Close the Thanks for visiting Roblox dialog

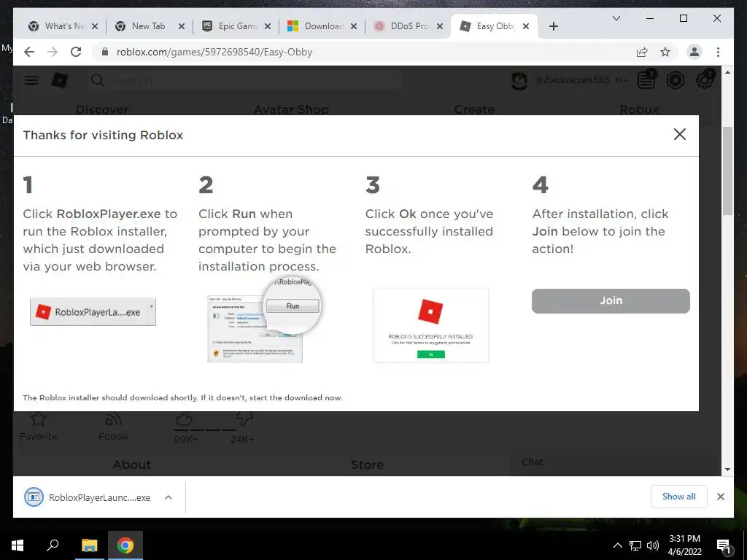coord(680,134)
